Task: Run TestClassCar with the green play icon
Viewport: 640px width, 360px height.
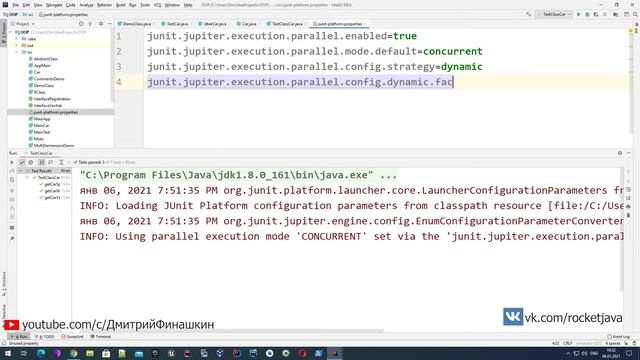Action: coord(578,14)
